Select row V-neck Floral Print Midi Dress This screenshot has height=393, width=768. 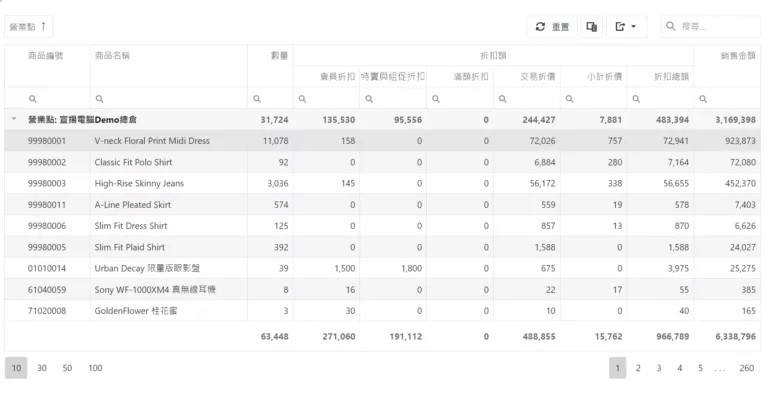click(x=383, y=141)
